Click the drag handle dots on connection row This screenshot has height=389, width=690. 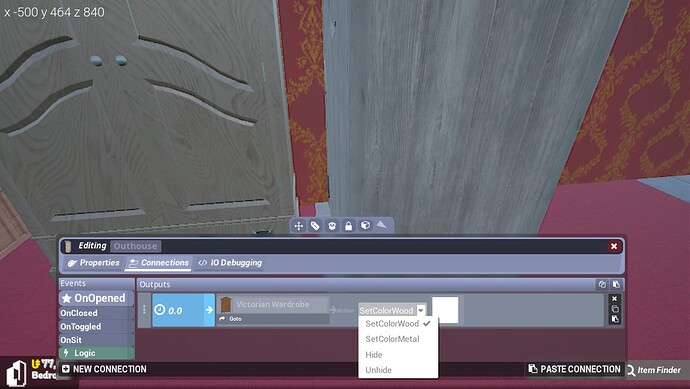tap(144, 310)
